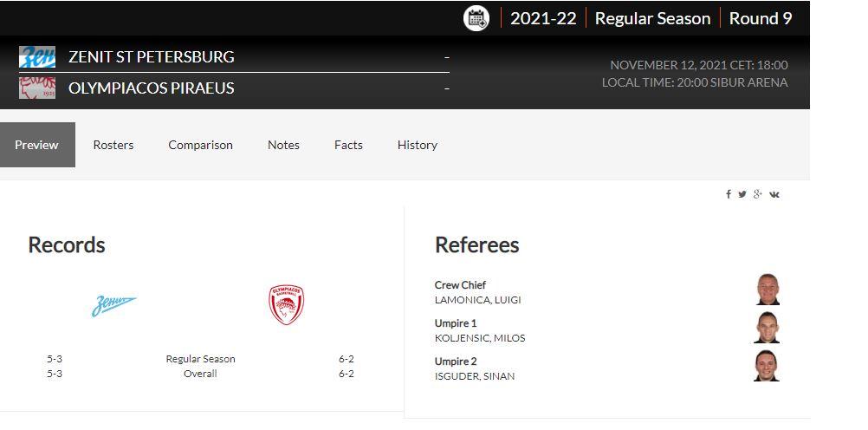868x430 pixels.
Task: Open the Preview tab
Action: click(x=37, y=145)
